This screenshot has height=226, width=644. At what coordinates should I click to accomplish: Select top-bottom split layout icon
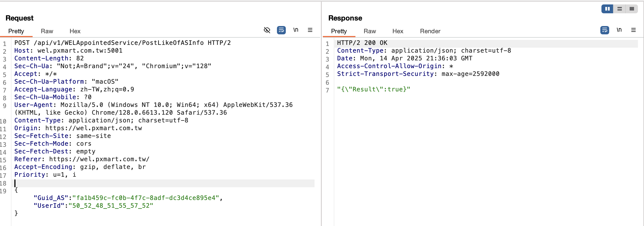[619, 9]
